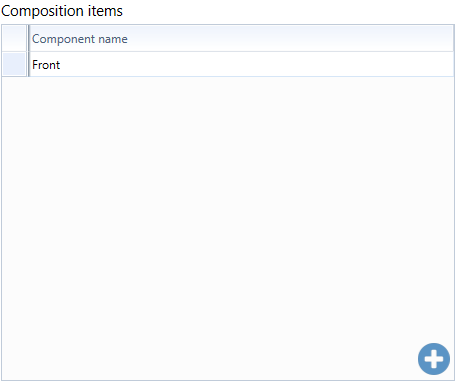Click the white cross inside the blue circle
The height and width of the screenshot is (387, 463).
[434, 359]
